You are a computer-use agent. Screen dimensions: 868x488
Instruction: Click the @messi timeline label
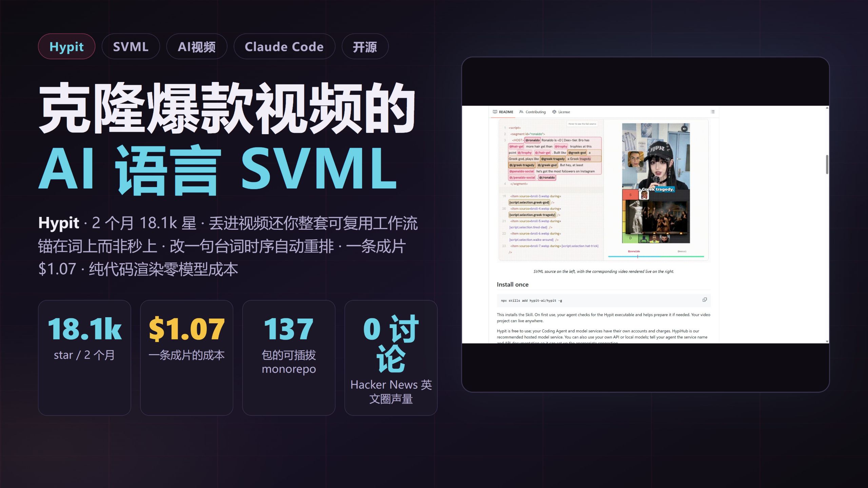pyautogui.click(x=682, y=251)
